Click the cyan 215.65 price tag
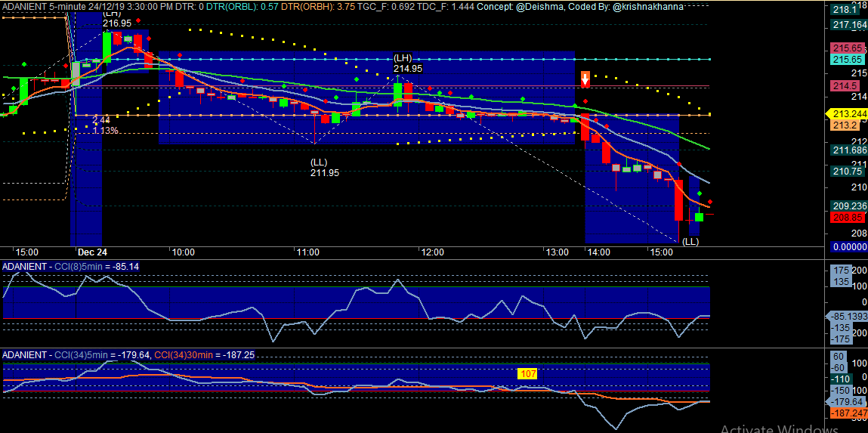868x433 pixels. [846, 59]
